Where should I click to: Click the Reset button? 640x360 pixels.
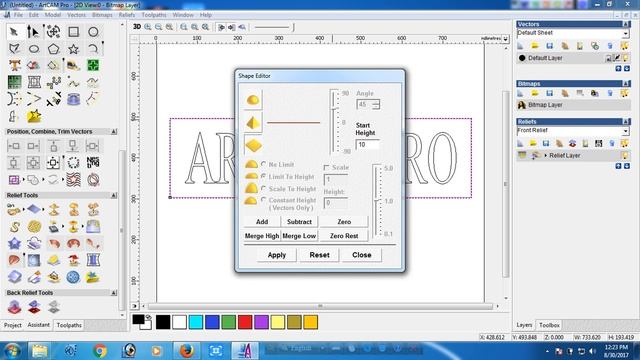point(319,255)
